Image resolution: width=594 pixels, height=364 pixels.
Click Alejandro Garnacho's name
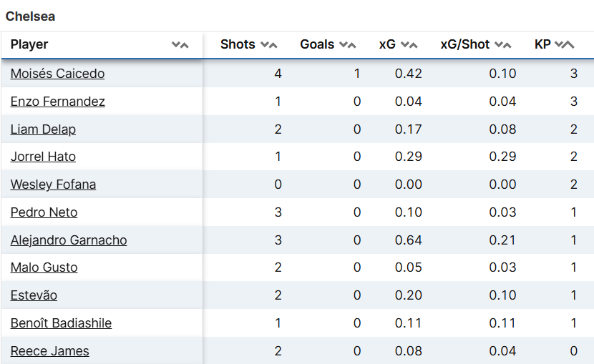click(69, 240)
